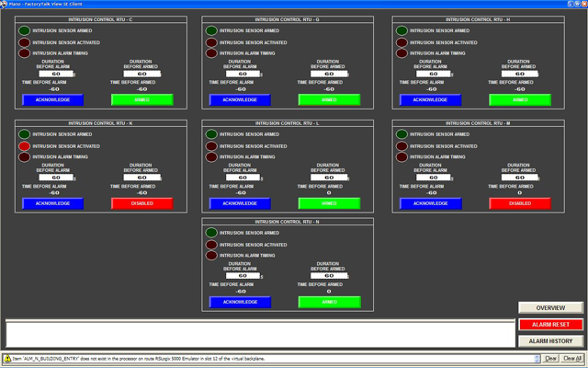The height and width of the screenshot is (368, 588).
Task: Select RTU-N Duration Before Alarm input field
Action: (x=235, y=275)
